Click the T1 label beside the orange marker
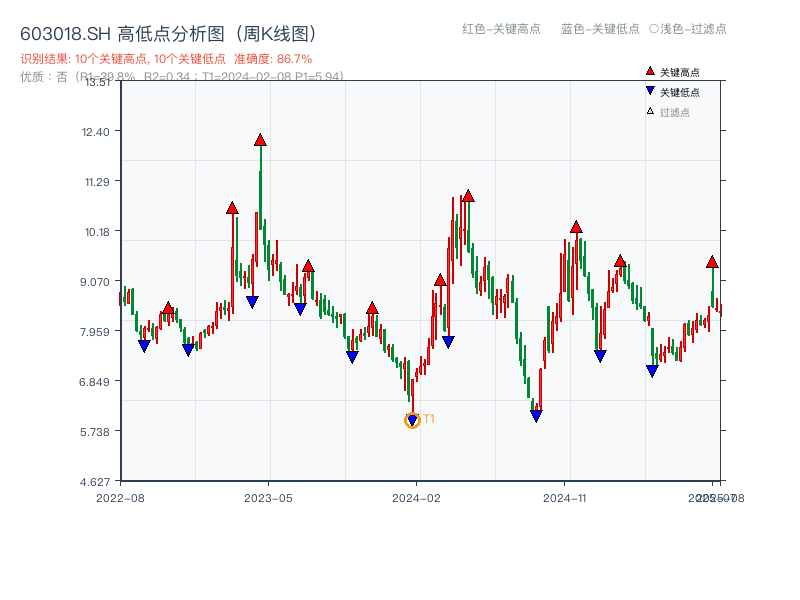800x600 pixels. pos(428,420)
